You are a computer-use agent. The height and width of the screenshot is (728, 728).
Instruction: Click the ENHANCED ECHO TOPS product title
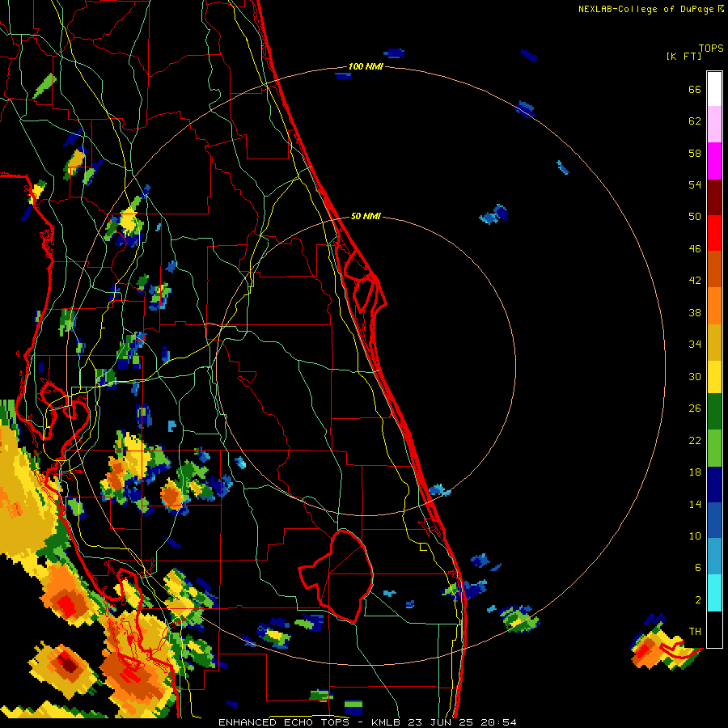pyautogui.click(x=285, y=722)
